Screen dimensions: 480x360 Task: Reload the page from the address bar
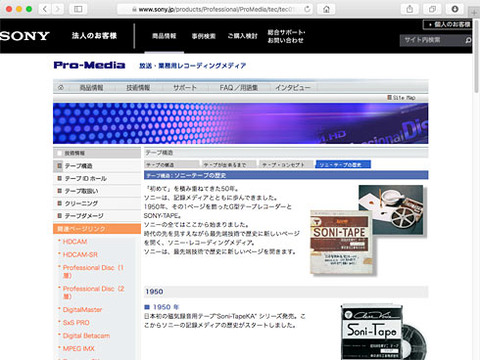click(x=307, y=9)
